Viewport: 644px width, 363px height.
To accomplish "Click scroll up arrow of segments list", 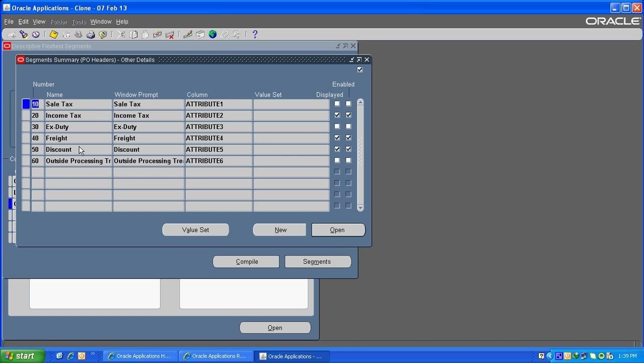I will point(360,102).
